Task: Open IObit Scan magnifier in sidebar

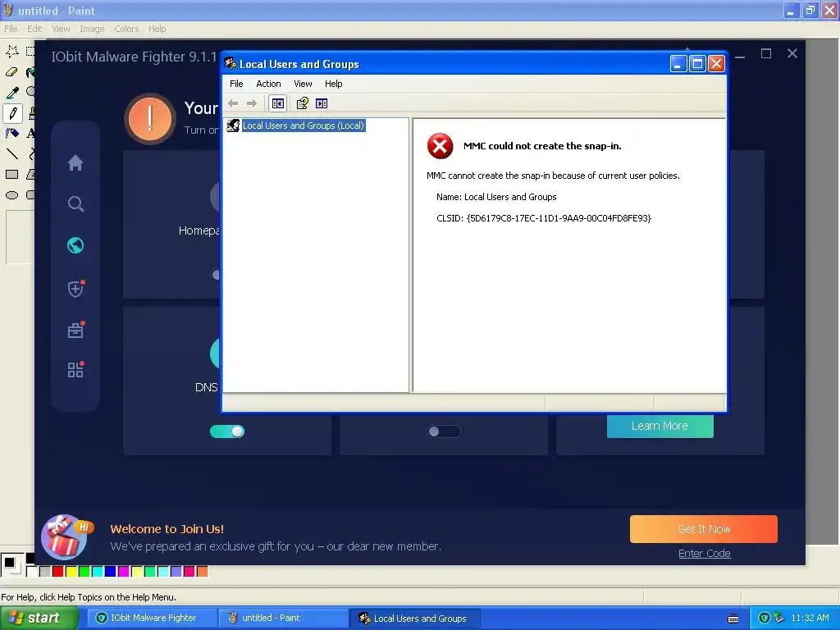Action: pyautogui.click(x=75, y=203)
